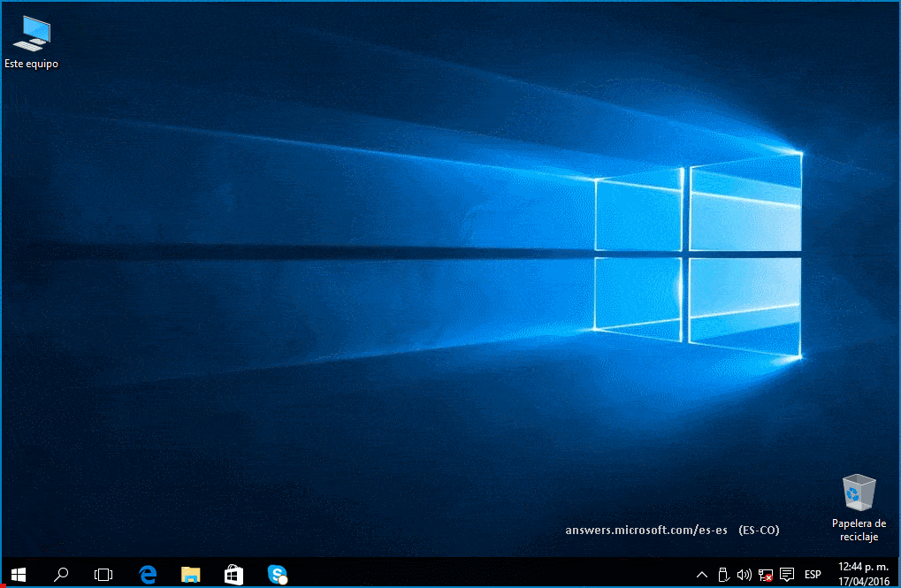901x588 pixels.
Task: Click the safely remove hardware USB icon
Action: pos(723,574)
